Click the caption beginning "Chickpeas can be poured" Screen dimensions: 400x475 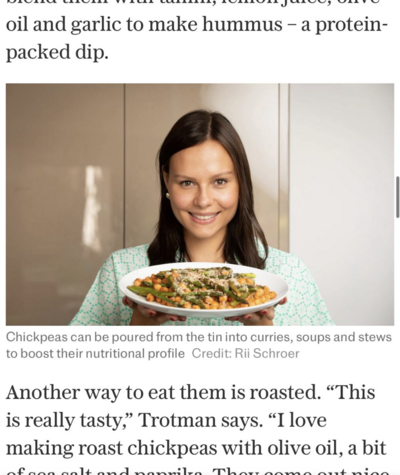(x=199, y=345)
